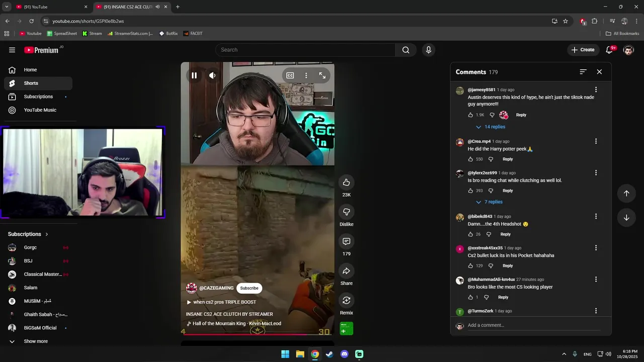The image size is (644, 362).
Task: Reply to @jamesy8581's comment
Action: click(x=521, y=115)
